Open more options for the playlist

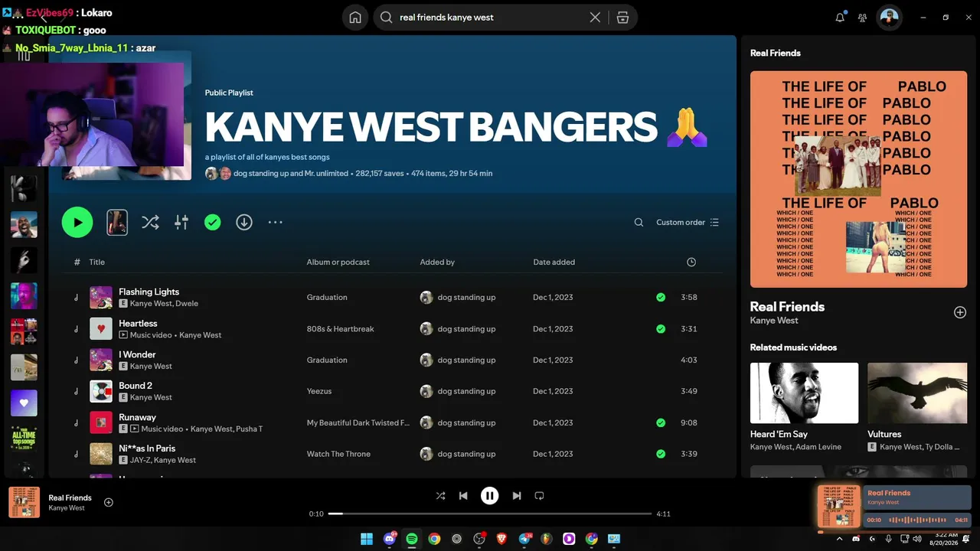point(276,223)
